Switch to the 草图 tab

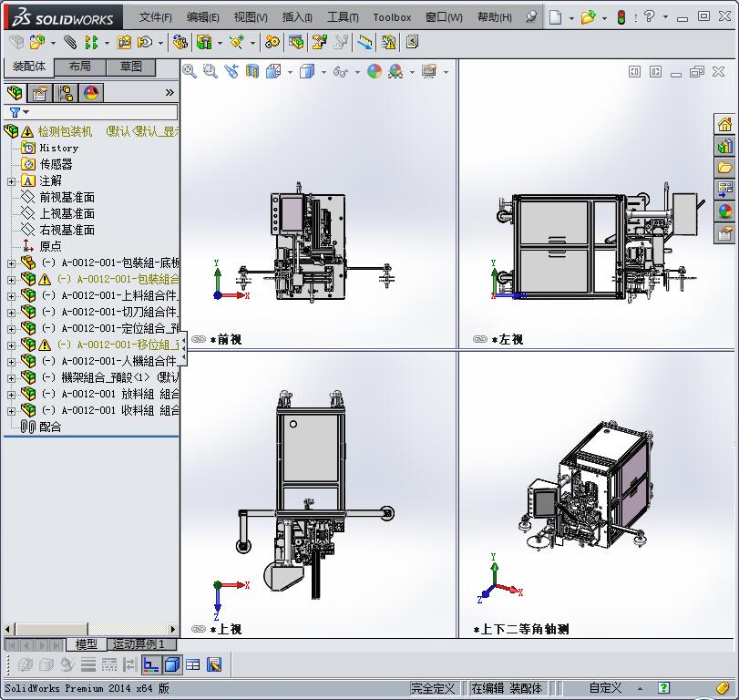[x=131, y=67]
